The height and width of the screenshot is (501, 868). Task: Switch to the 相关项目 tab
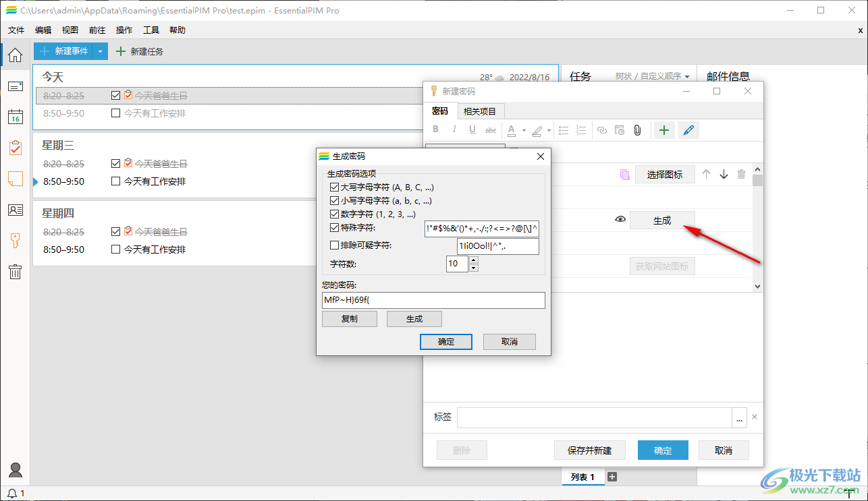coord(480,111)
